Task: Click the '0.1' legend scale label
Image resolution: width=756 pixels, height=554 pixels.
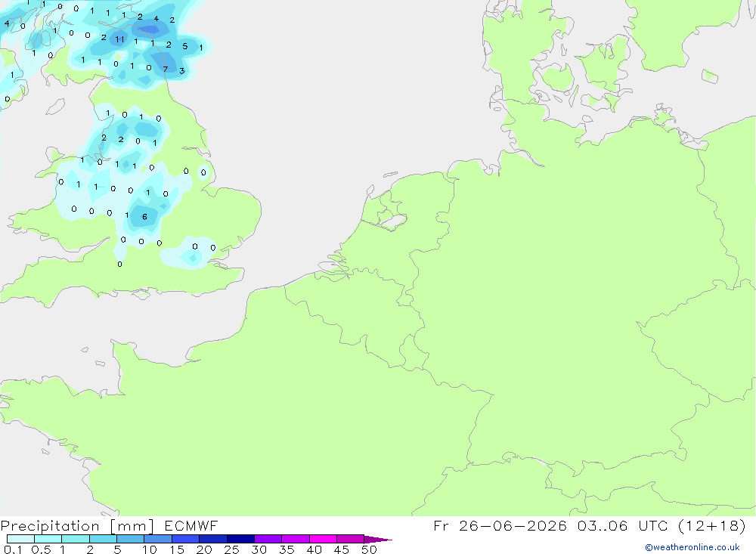Action: [13, 549]
